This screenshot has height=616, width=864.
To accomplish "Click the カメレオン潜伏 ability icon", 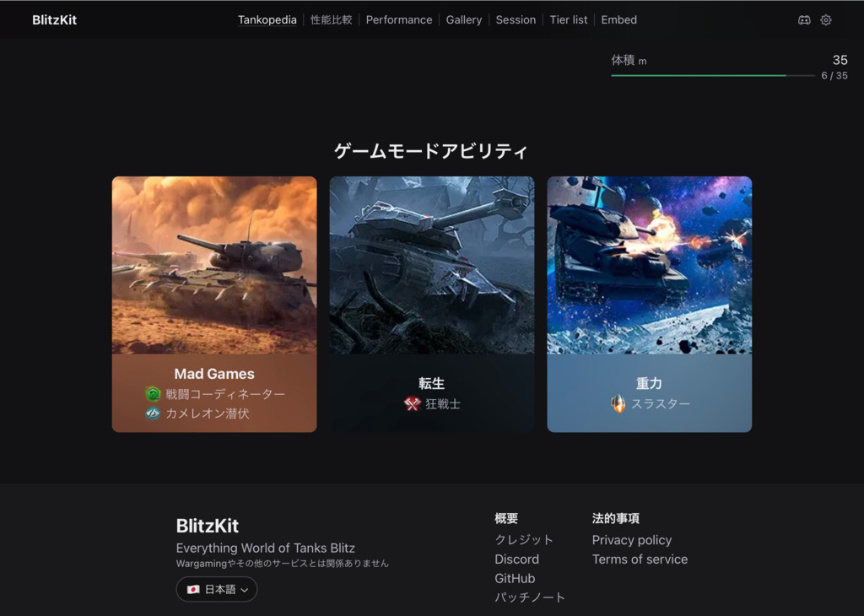I will pyautogui.click(x=153, y=413).
